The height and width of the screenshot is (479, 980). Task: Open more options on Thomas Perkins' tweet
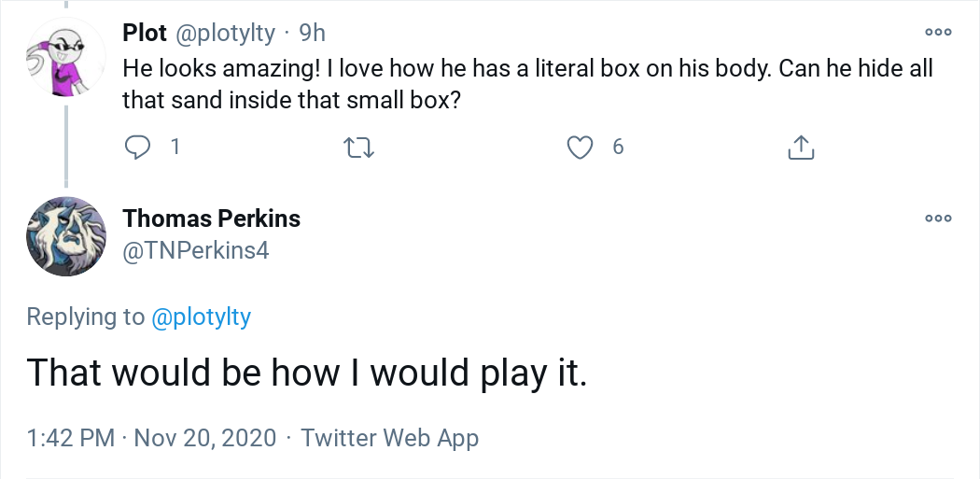tap(938, 218)
